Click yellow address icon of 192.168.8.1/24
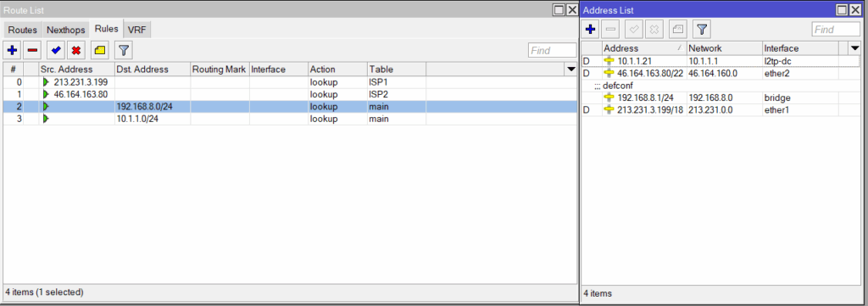This screenshot has height=306, width=868. (x=609, y=97)
